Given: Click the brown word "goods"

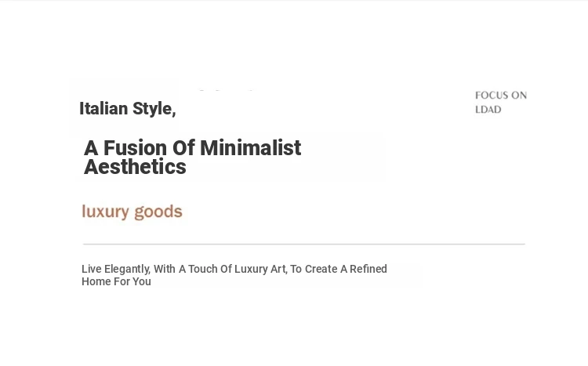Looking at the screenshot, I should point(158,212).
